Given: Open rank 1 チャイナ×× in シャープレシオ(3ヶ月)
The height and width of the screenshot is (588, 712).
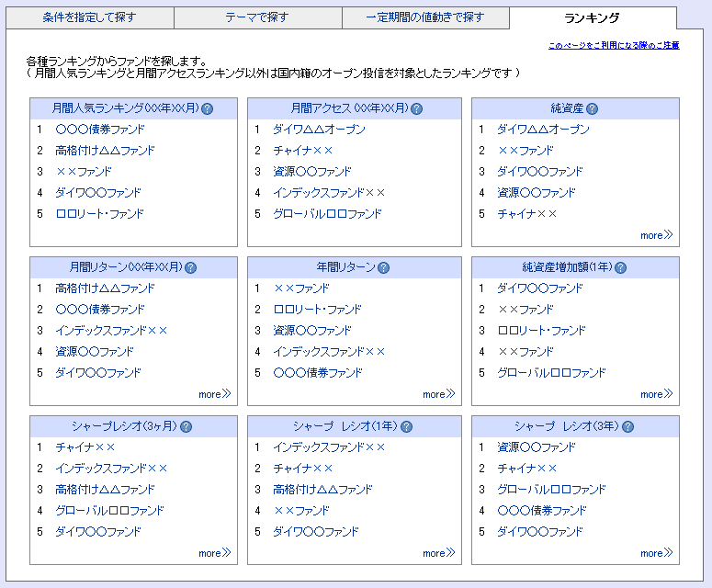Looking at the screenshot, I should 85,447.
